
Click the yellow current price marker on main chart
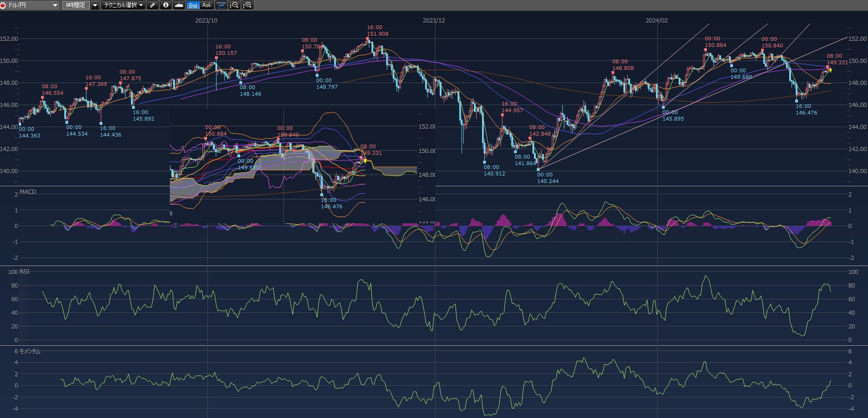coord(830,70)
